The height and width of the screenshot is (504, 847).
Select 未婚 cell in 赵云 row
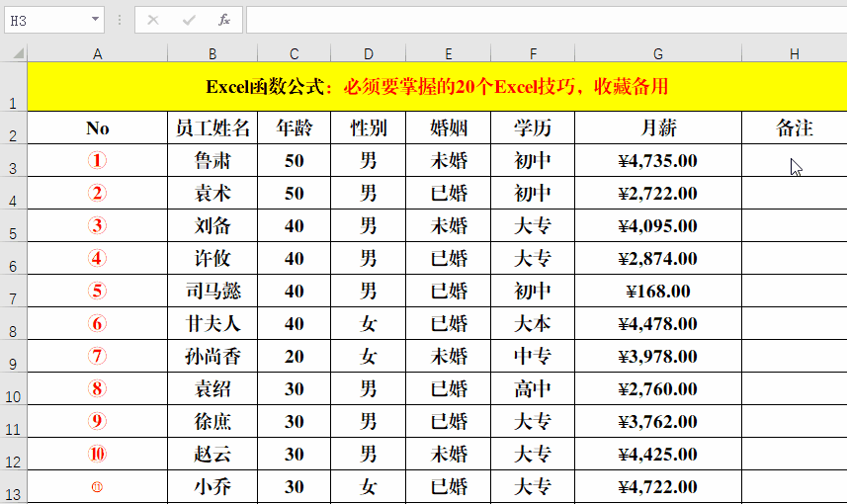coord(449,455)
